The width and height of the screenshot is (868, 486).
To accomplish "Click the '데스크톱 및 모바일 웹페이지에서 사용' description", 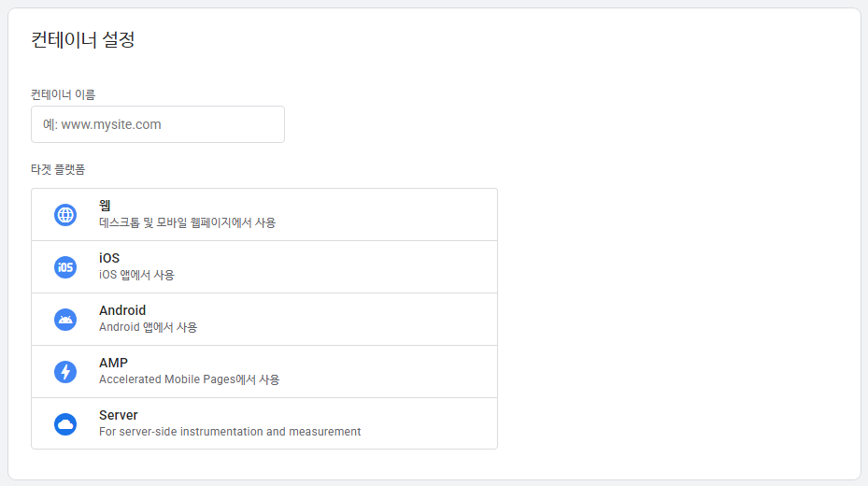I will coord(187,222).
